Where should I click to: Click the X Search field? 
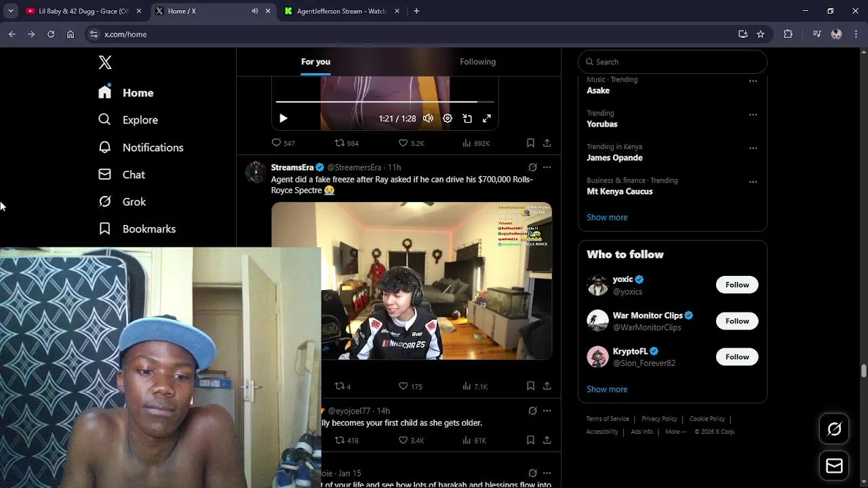(x=673, y=62)
